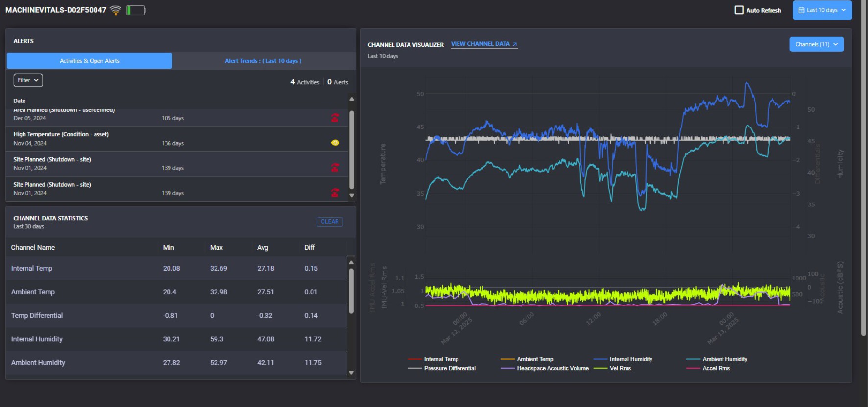Click the external link arrow beside View Channel Data
The height and width of the screenshot is (407, 868).
pyautogui.click(x=515, y=44)
